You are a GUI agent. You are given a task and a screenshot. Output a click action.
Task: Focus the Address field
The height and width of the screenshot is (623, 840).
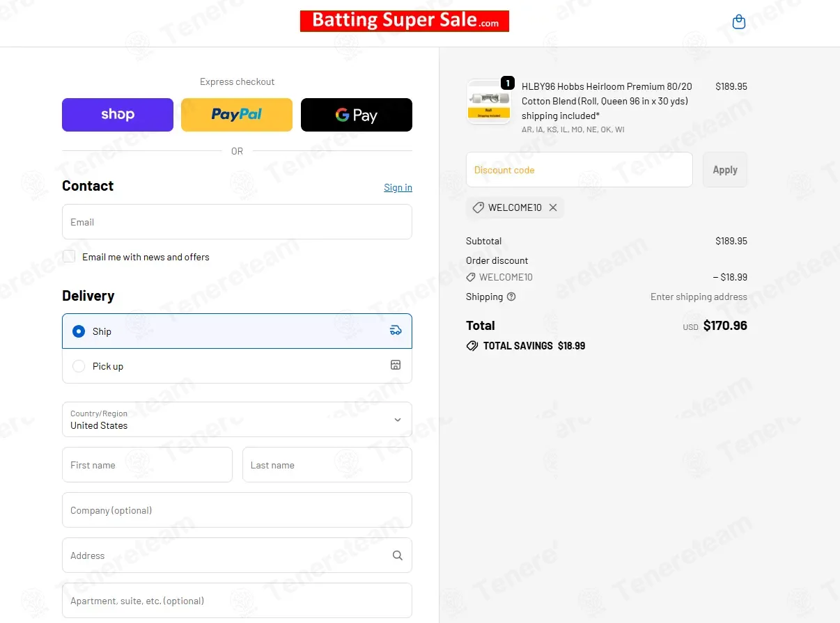coord(237,555)
